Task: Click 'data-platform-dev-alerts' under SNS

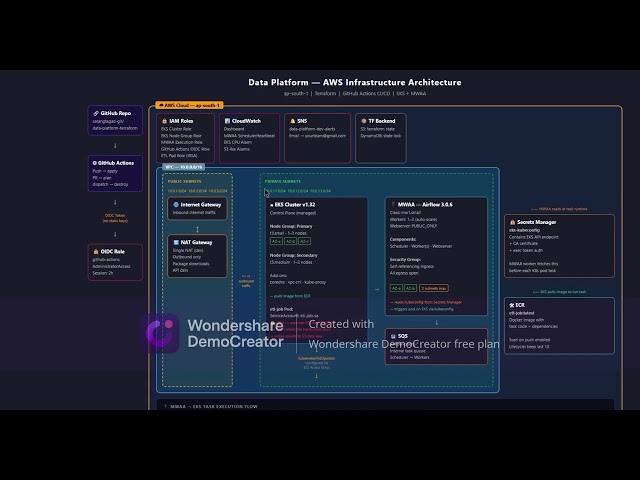Action: [x=312, y=129]
